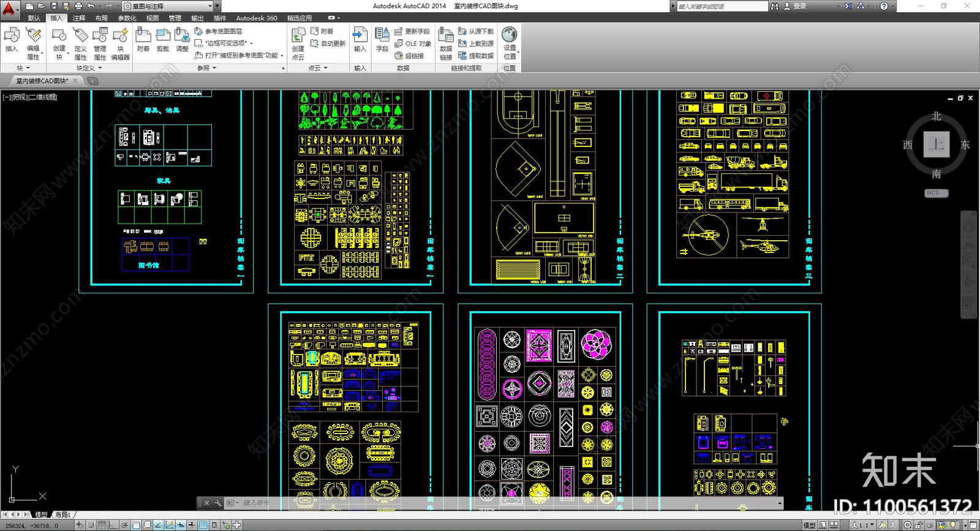Toggle Grid Display in status bar
This screenshot has height=531, width=980.
click(x=102, y=525)
